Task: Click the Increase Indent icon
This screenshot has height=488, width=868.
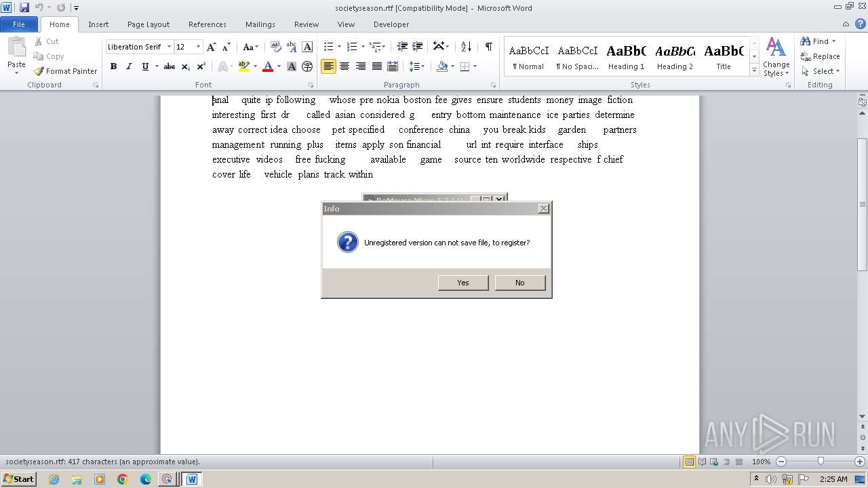Action: tap(418, 47)
